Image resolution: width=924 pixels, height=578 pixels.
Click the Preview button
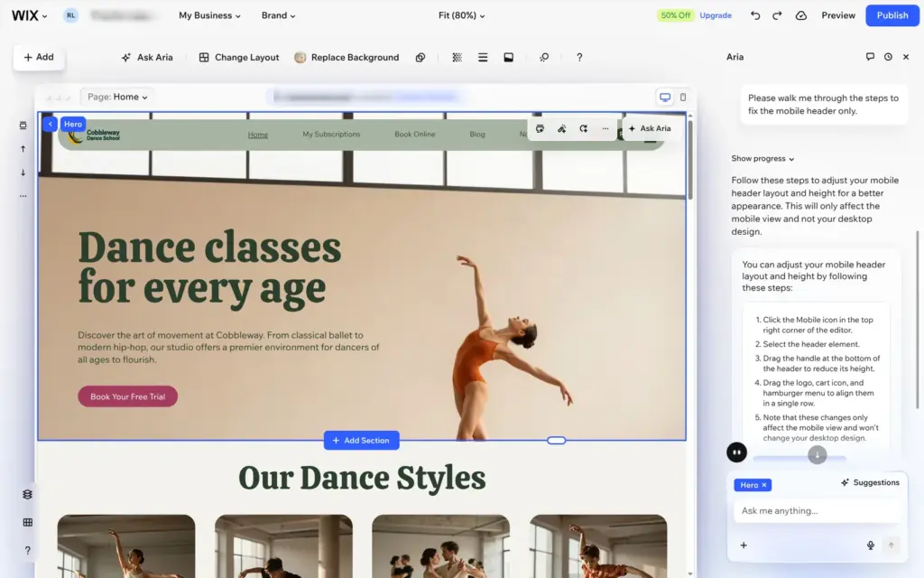838,16
